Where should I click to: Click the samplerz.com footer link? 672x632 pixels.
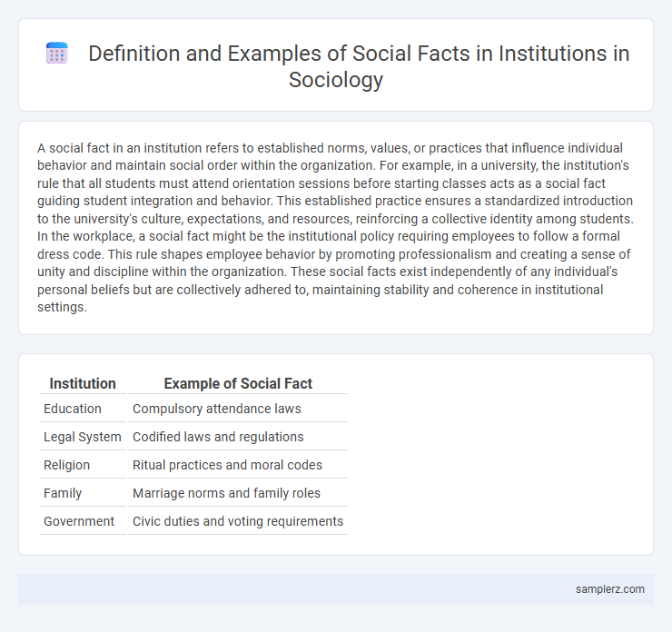[x=610, y=589]
